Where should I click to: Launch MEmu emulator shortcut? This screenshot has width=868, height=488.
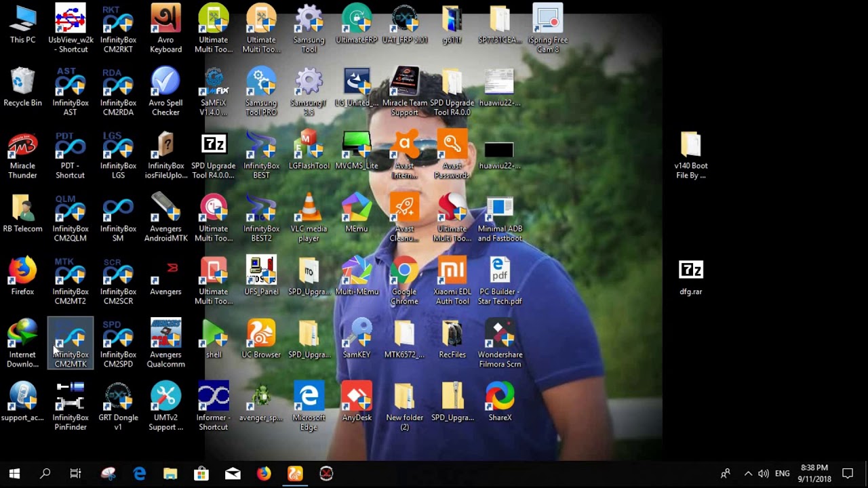click(357, 213)
